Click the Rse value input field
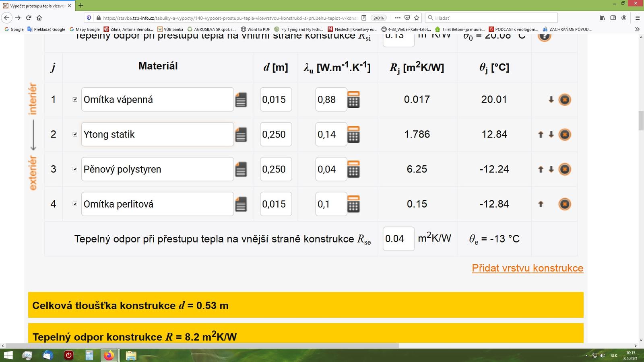Image resolution: width=644 pixels, height=362 pixels. point(398,239)
